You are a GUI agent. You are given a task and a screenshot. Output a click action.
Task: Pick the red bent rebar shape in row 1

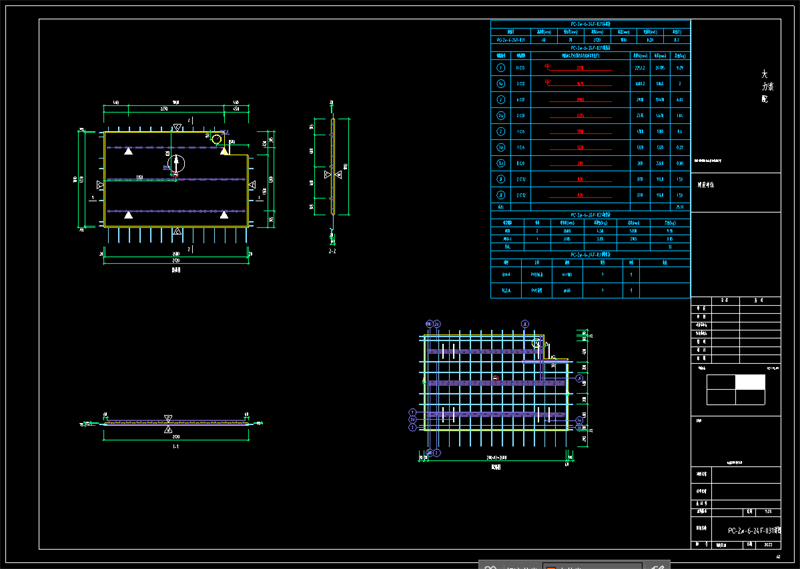pyautogui.click(x=578, y=67)
